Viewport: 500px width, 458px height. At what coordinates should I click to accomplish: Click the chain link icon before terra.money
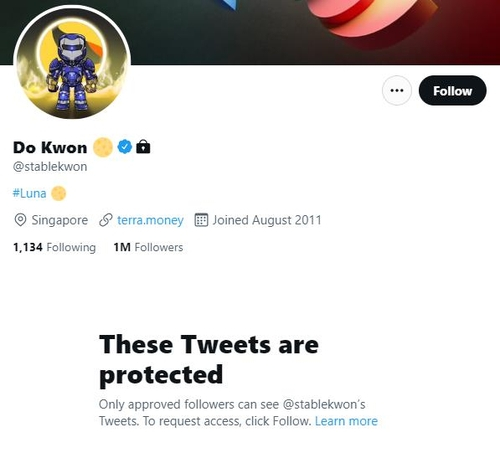(x=106, y=220)
